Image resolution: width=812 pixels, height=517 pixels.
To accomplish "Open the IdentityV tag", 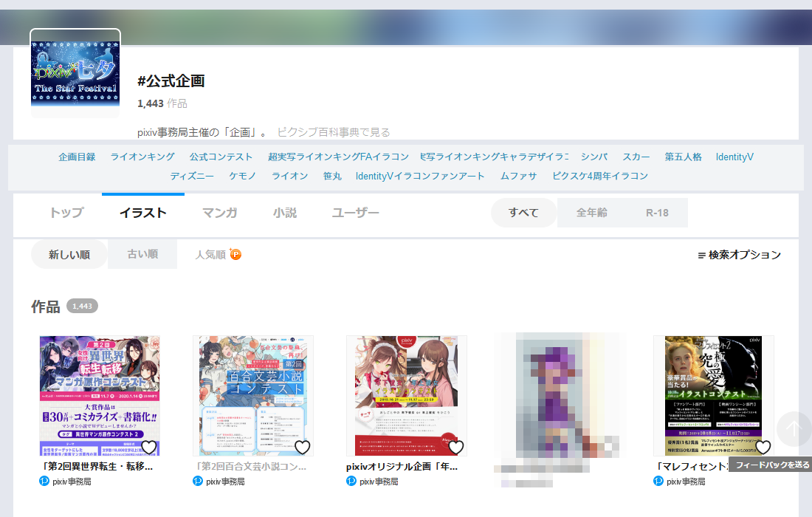I will (734, 157).
